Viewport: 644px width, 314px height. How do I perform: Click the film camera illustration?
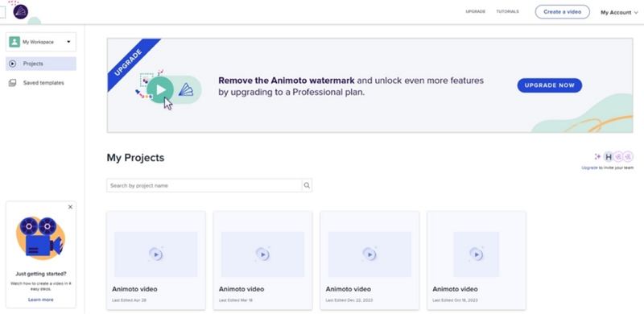(x=41, y=238)
